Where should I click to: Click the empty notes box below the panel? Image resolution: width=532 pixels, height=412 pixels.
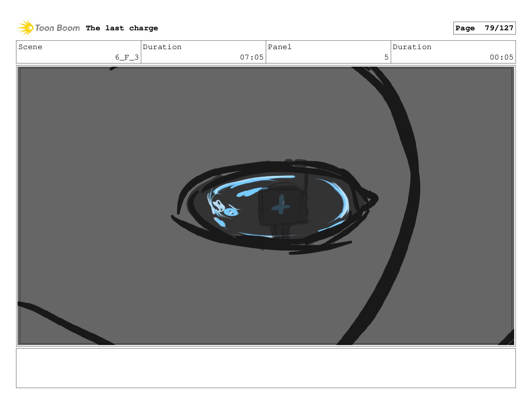pyautogui.click(x=266, y=368)
